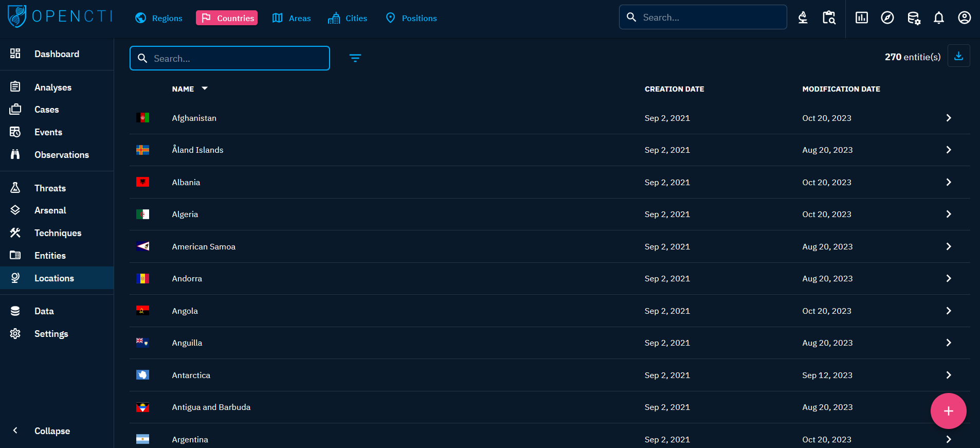Open the data settings gear icon
The height and width of the screenshot is (448, 980).
[x=913, y=18]
